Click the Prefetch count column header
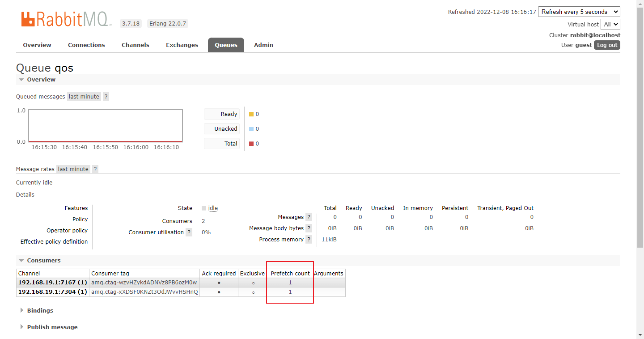 (x=290, y=273)
